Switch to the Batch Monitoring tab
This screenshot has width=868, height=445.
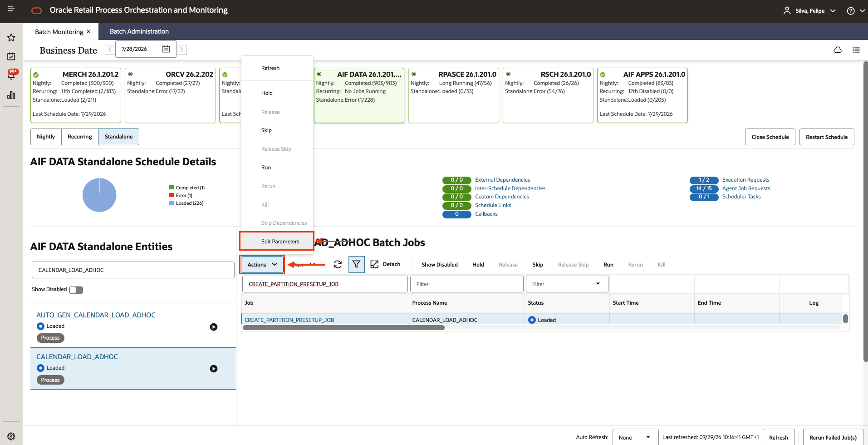coord(59,32)
